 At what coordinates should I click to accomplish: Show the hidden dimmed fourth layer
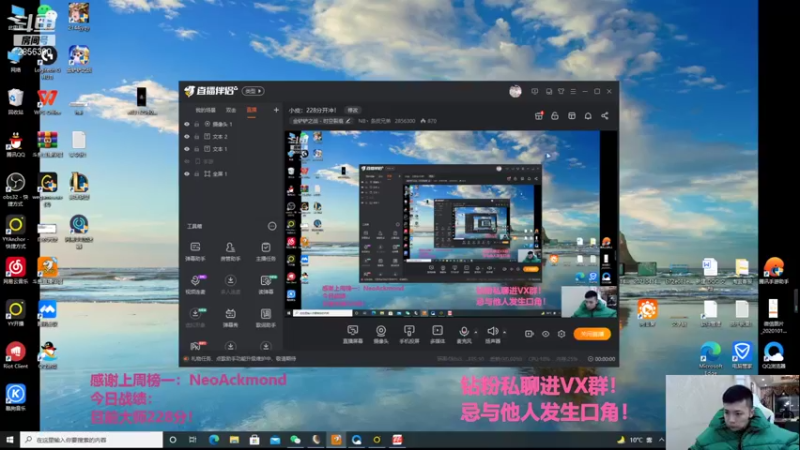coord(187,161)
